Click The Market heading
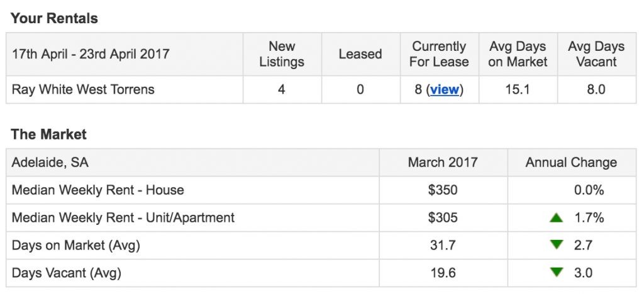644x294 pixels. 48,134
